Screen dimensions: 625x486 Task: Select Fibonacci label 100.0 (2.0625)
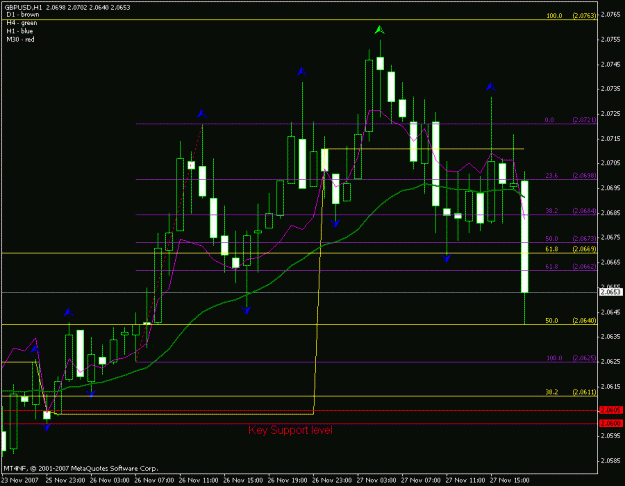(571, 358)
